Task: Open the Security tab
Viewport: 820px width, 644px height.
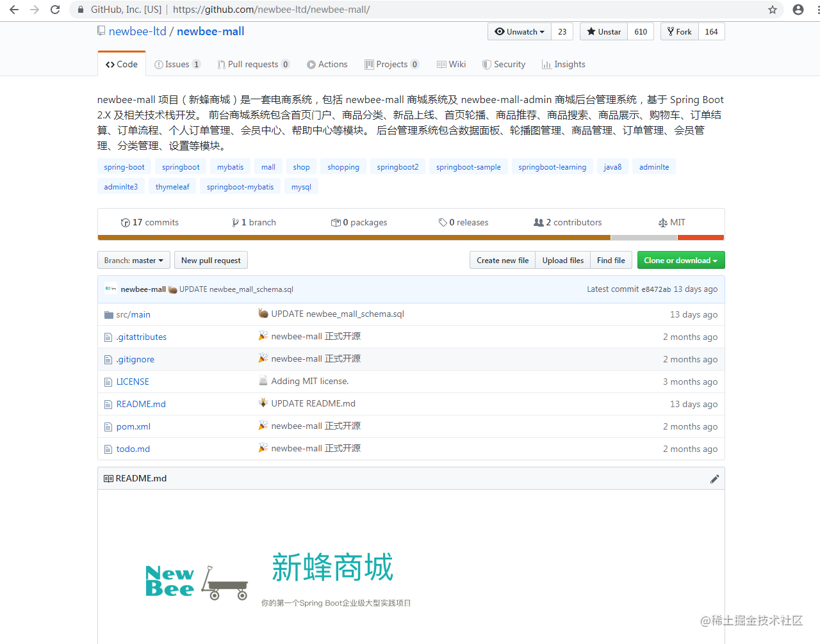Action: 504,65
